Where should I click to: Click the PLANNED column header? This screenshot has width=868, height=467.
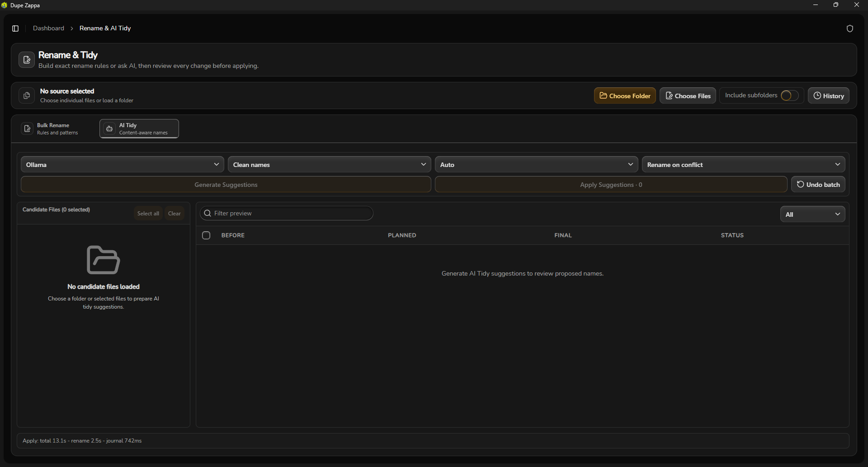point(402,235)
